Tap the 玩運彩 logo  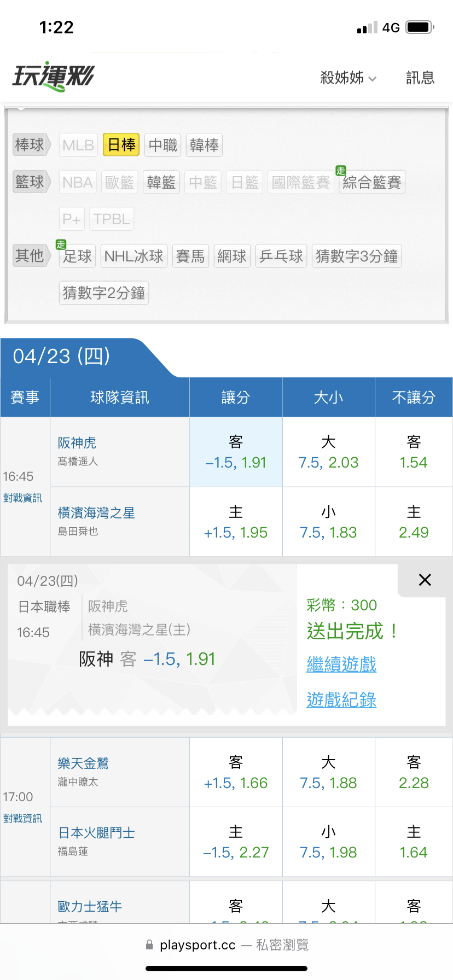[x=54, y=77]
